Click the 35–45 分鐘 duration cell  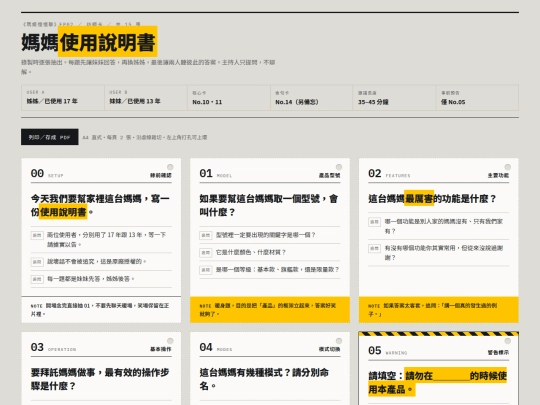[x=394, y=98]
